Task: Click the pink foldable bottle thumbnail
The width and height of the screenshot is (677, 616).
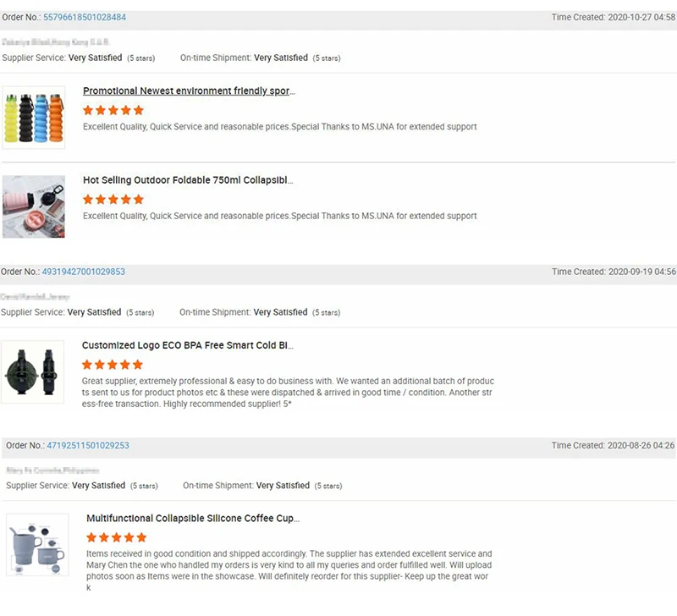Action: pos(34,206)
